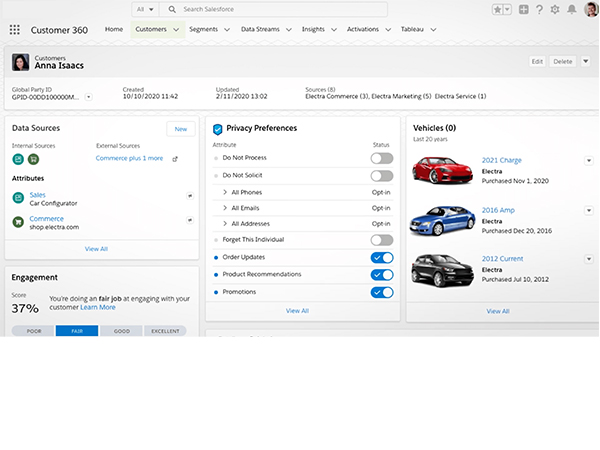600x450 pixels.
Task: Open the App Launcher grid icon
Action: (x=15, y=29)
